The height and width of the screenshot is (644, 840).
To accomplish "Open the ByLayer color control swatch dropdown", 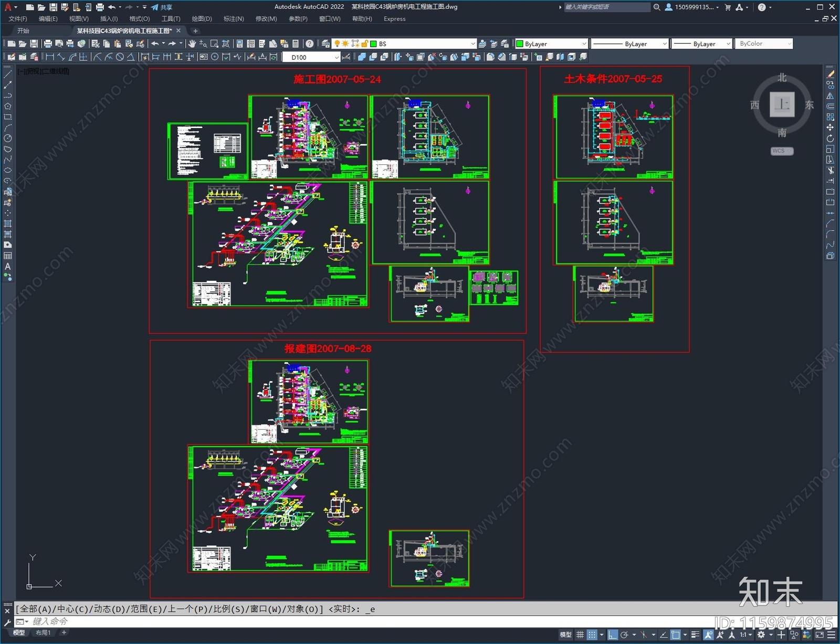I will point(583,44).
